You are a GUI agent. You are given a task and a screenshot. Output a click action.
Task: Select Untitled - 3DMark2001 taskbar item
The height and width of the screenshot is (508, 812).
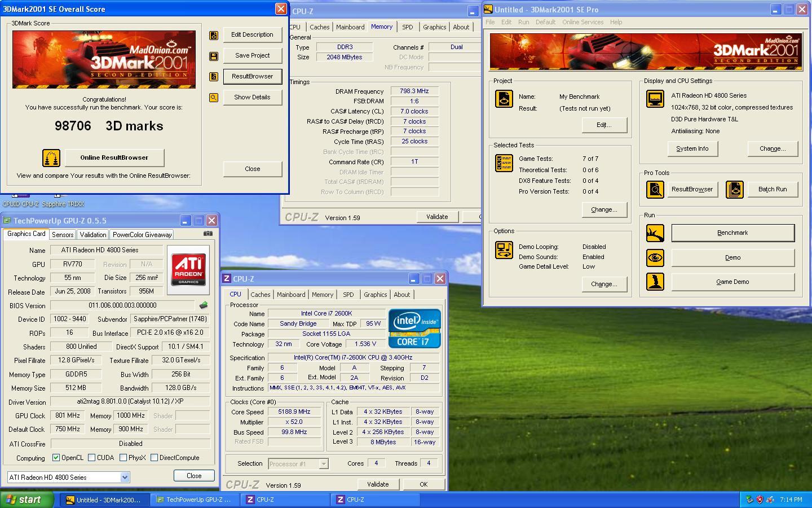105,500
